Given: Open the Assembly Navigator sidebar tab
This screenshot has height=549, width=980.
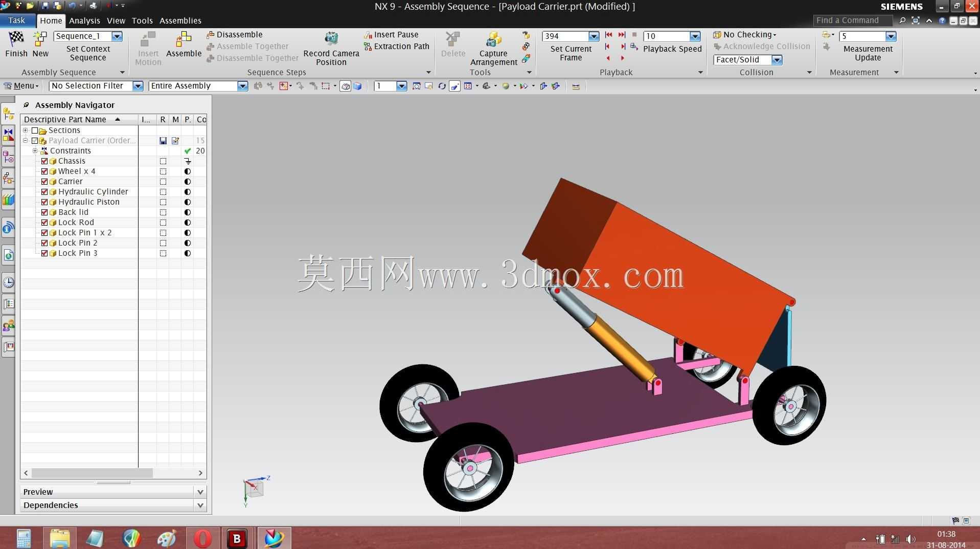Looking at the screenshot, I should click(x=8, y=113).
